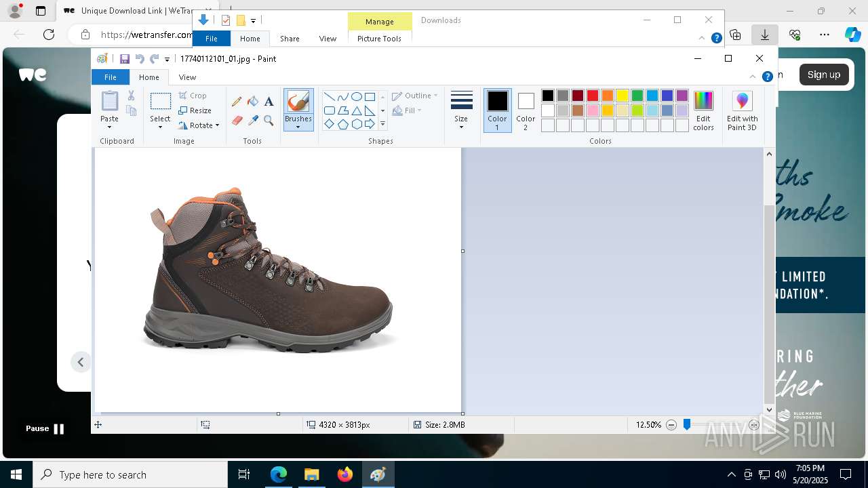Expand the Select dropdown arrow
Viewport: 868px width, 488px height.
[160, 127]
